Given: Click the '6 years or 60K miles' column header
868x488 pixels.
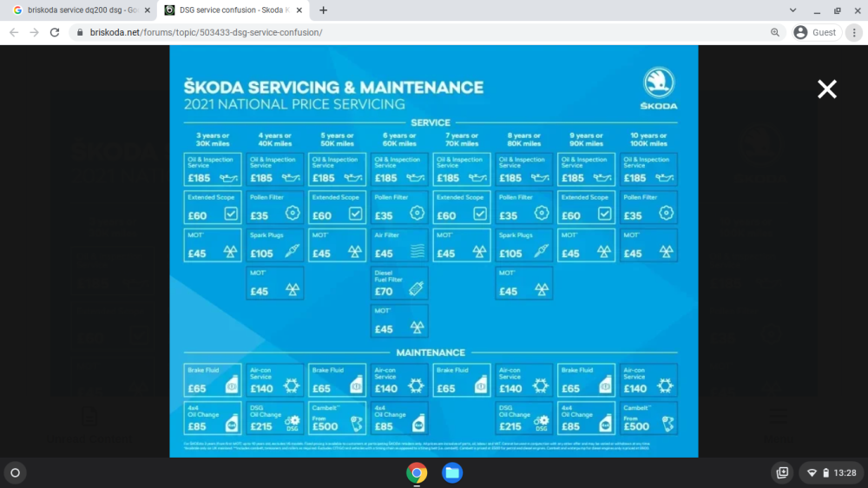Looking at the screenshot, I should point(399,140).
